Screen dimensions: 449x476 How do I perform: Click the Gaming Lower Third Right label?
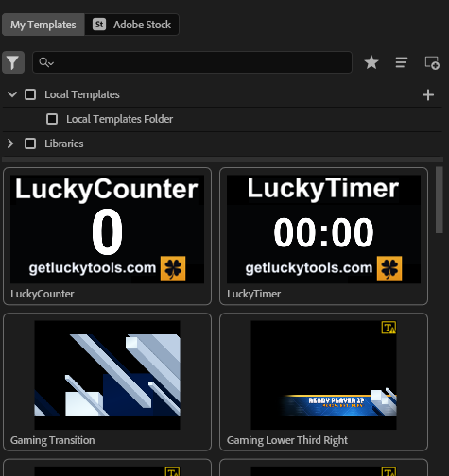tap(287, 440)
